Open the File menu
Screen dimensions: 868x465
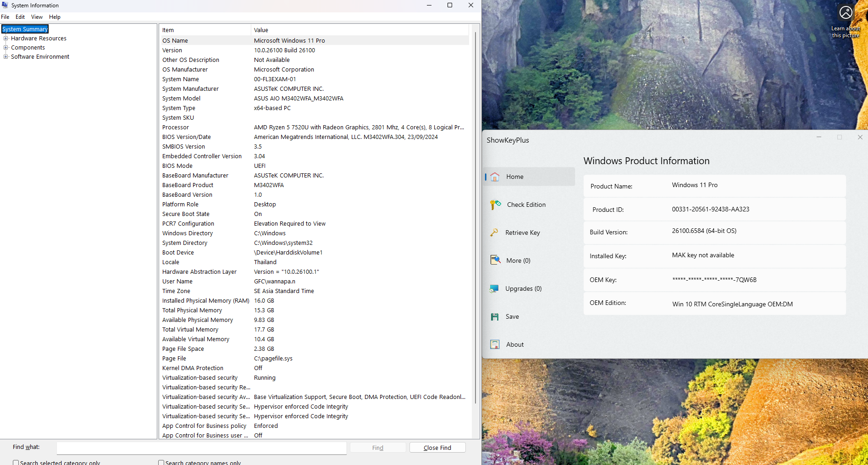(5, 17)
